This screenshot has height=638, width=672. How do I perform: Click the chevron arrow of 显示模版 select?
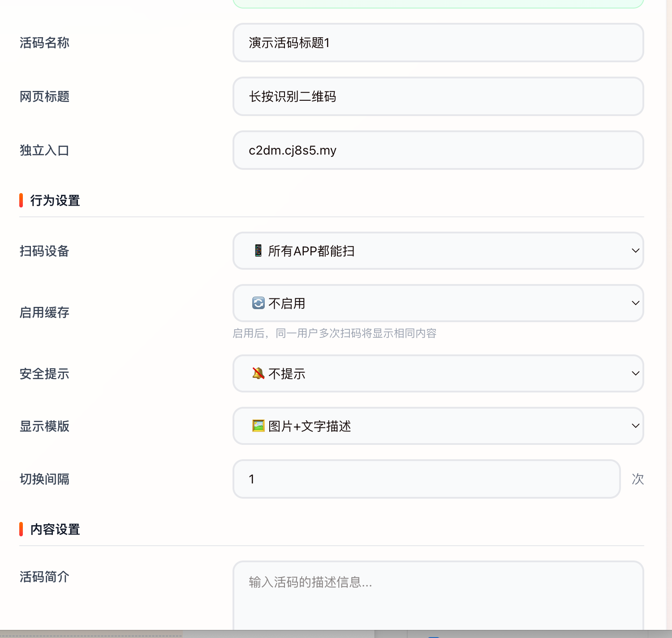click(635, 426)
